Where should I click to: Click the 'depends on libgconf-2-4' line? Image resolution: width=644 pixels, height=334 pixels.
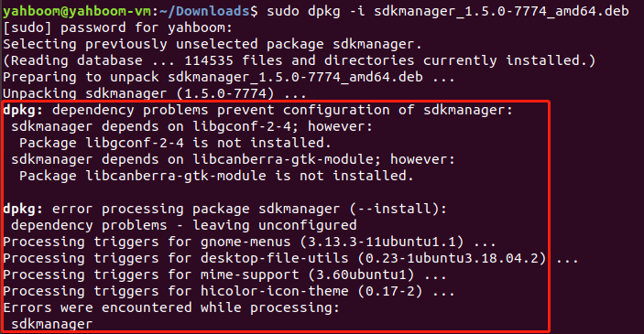(191, 126)
